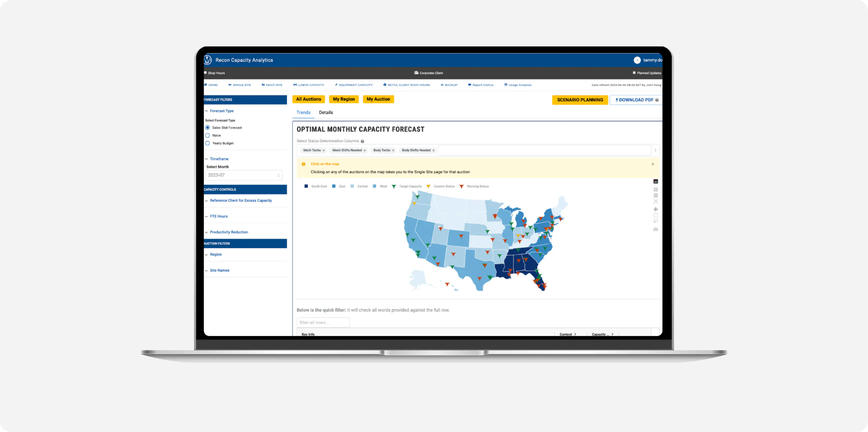Remove the Mech Shifts Needed tag
The image size is (868, 432).
point(365,150)
